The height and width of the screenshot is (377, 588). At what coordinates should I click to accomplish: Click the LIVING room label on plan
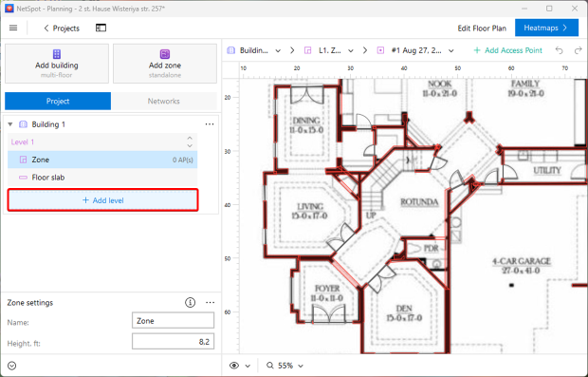coord(310,211)
